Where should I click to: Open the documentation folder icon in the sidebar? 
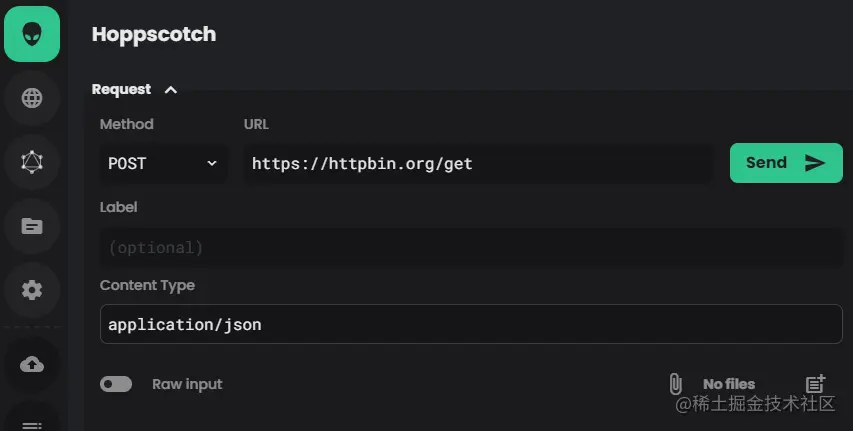pyautogui.click(x=32, y=226)
